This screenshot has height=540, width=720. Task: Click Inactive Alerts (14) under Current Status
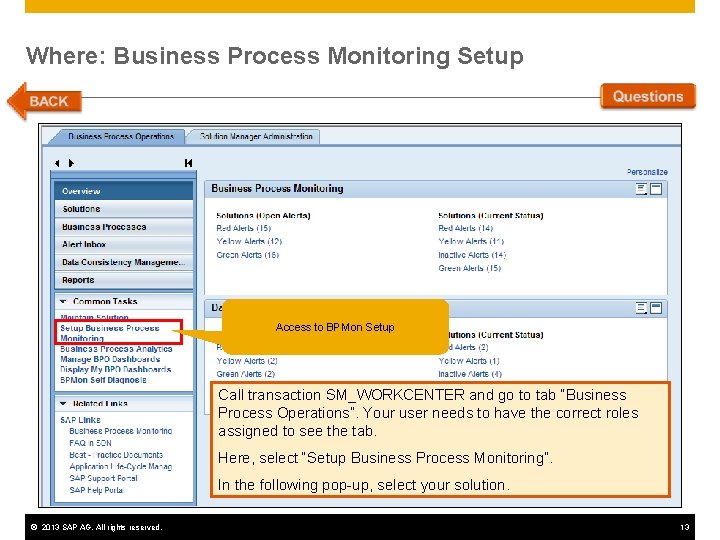(x=472, y=255)
